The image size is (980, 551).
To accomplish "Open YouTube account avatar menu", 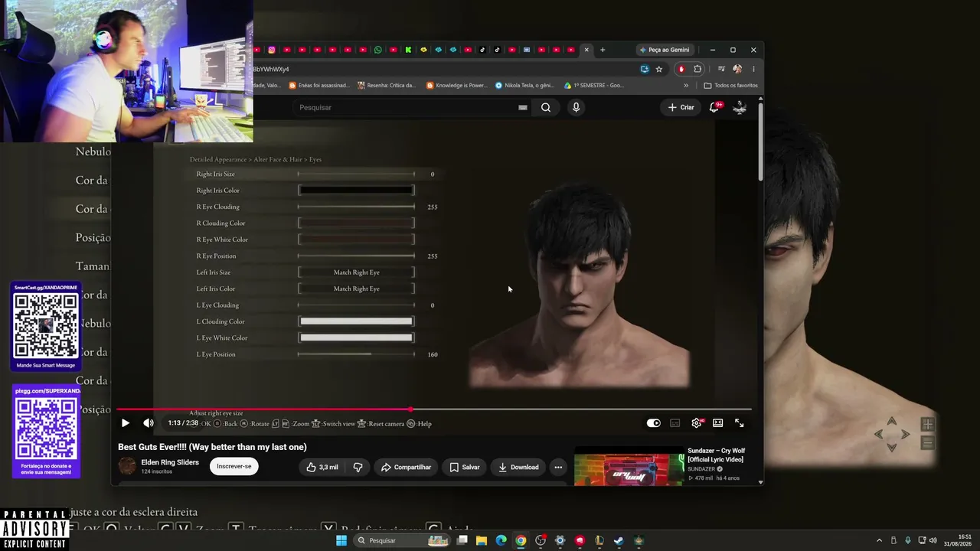I will 740,107.
